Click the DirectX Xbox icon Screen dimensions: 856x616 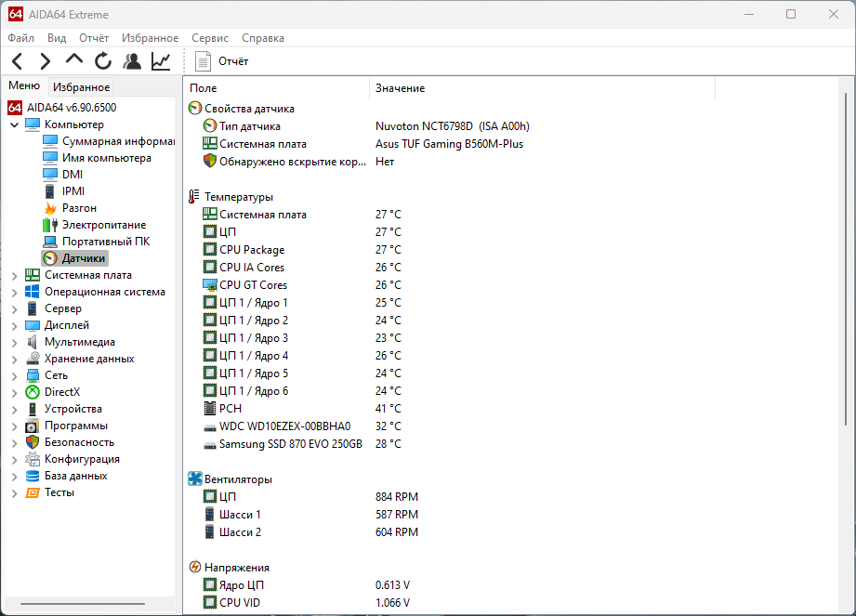[33, 392]
